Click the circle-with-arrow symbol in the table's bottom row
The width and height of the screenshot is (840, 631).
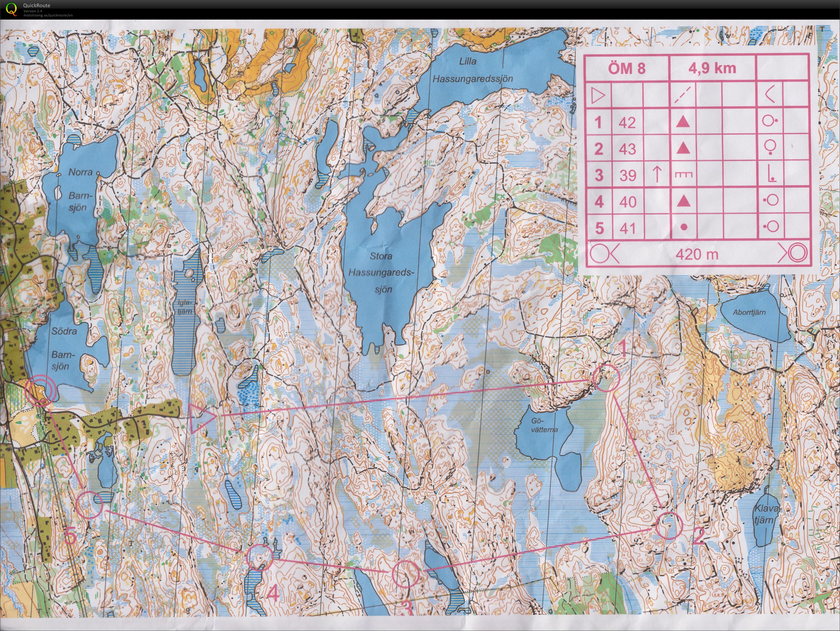[605, 253]
